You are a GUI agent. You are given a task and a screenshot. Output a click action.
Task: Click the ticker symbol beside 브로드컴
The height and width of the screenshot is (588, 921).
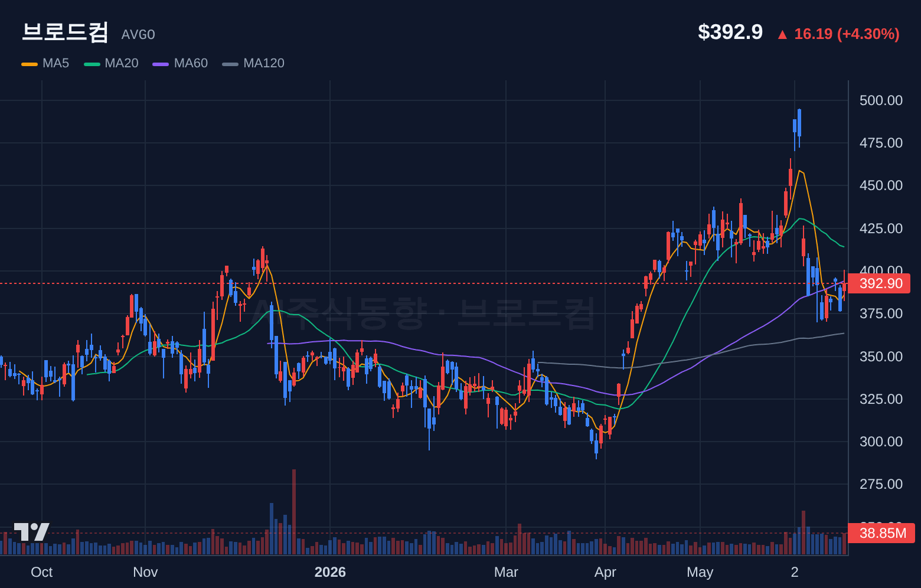click(138, 35)
